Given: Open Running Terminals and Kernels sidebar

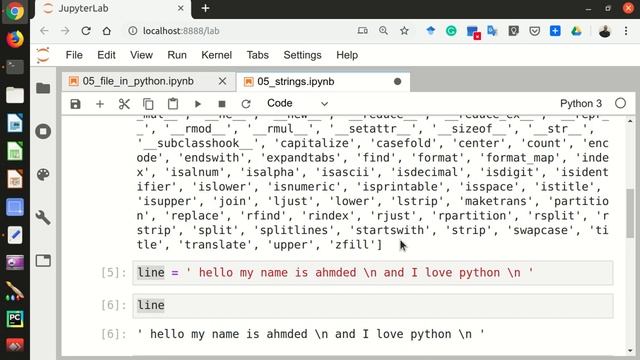Looking at the screenshot, I should (43, 131).
